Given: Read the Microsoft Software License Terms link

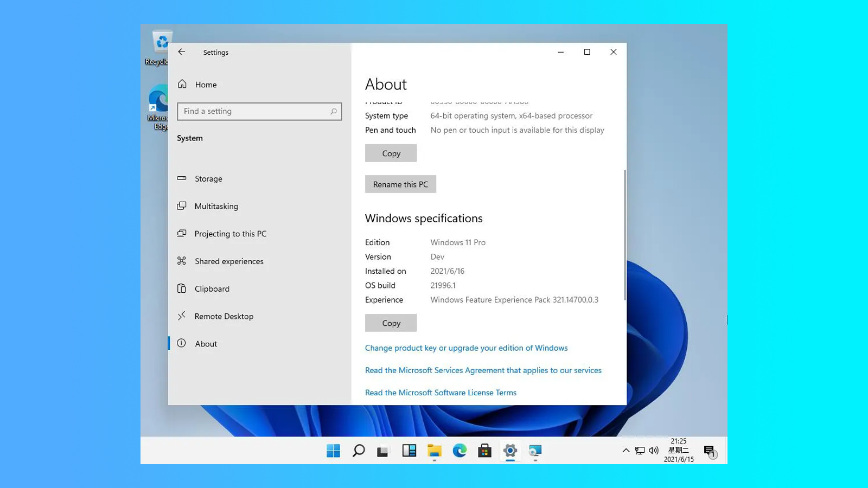Looking at the screenshot, I should coord(441,393).
